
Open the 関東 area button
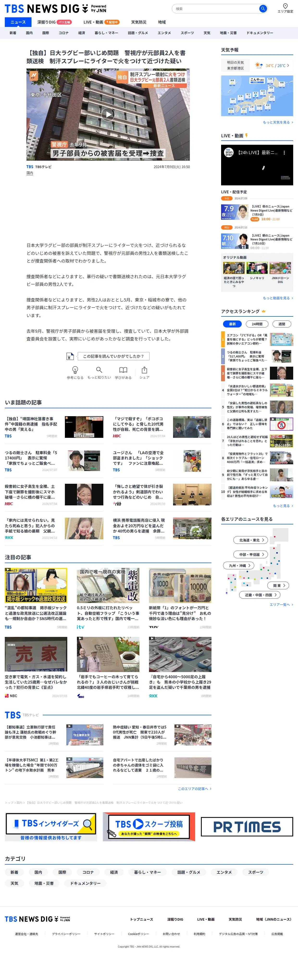tap(279, 585)
